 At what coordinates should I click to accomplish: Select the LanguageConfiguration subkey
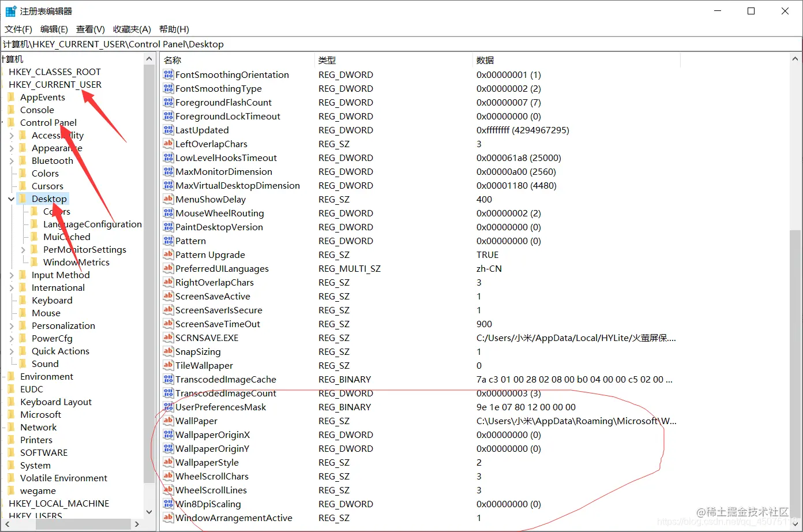(x=92, y=224)
